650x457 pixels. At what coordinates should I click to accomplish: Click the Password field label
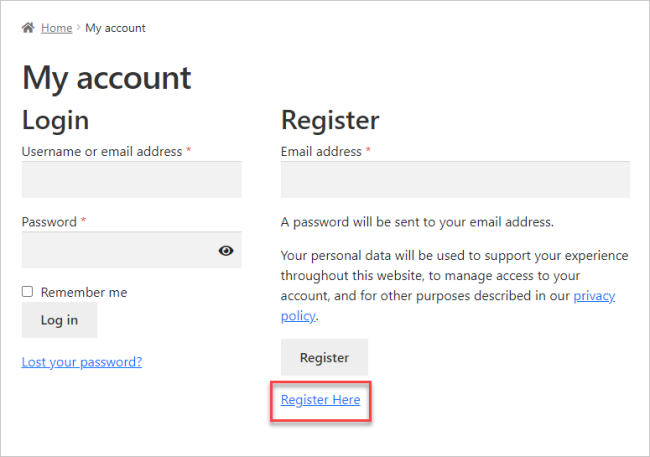(50, 221)
